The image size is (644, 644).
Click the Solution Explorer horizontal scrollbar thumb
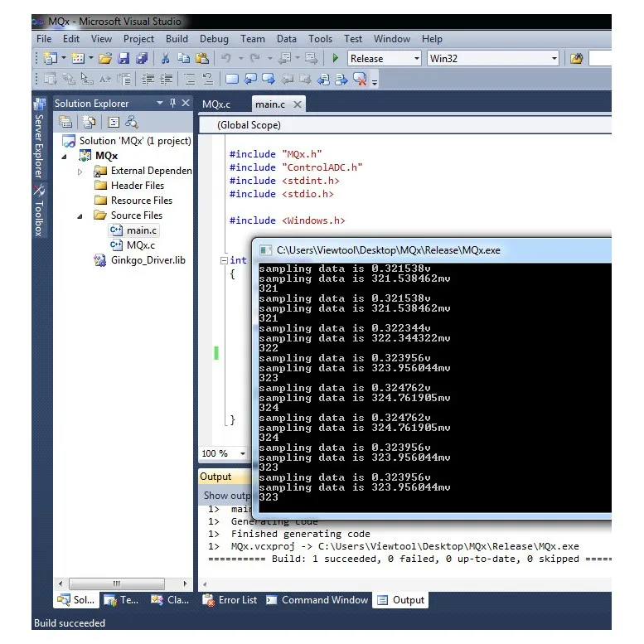(x=117, y=583)
